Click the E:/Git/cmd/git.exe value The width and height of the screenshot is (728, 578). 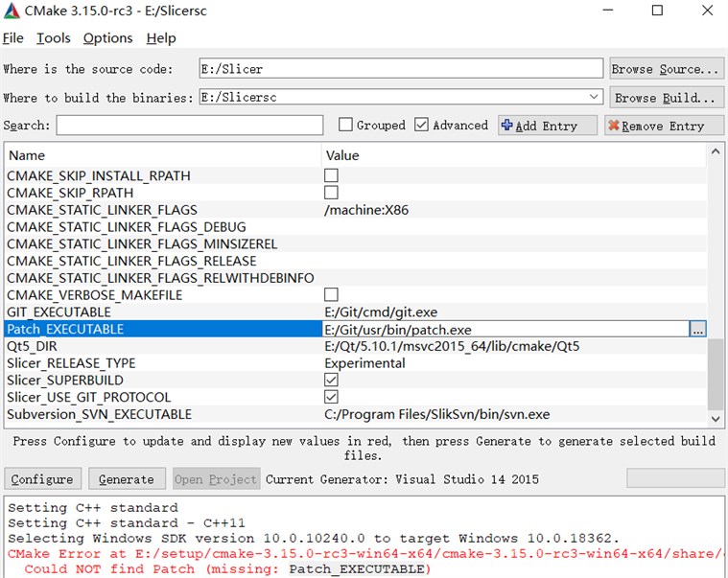pyautogui.click(x=381, y=312)
